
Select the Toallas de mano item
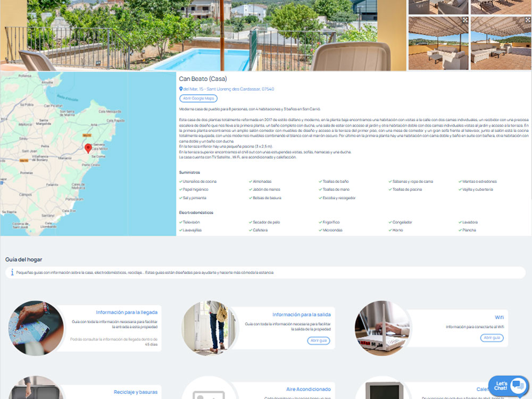click(x=334, y=190)
